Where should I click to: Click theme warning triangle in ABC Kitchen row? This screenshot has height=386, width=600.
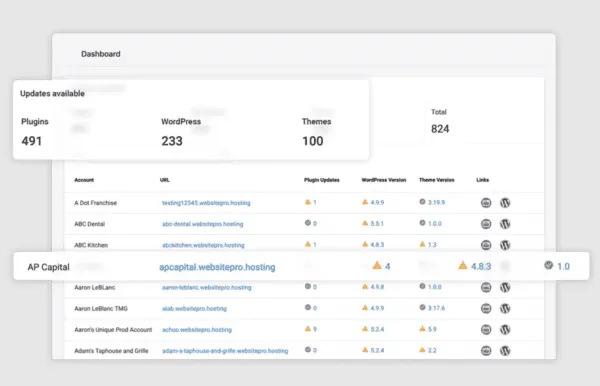pos(422,244)
